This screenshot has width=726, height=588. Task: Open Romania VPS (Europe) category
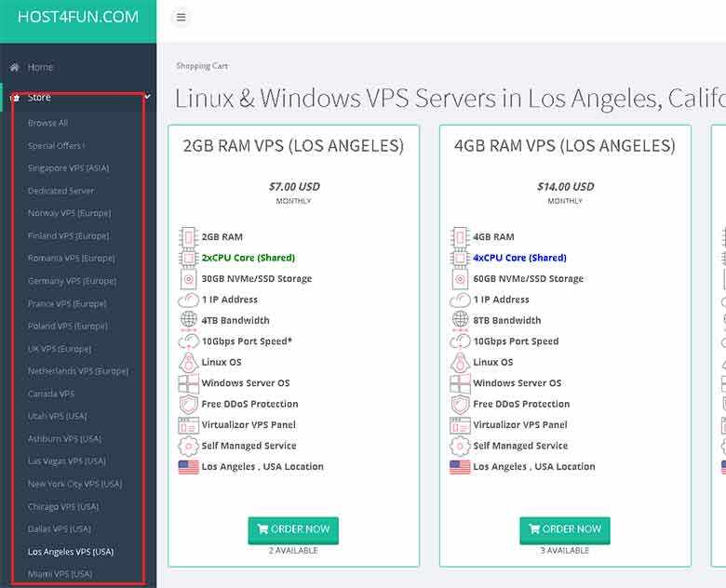72,258
